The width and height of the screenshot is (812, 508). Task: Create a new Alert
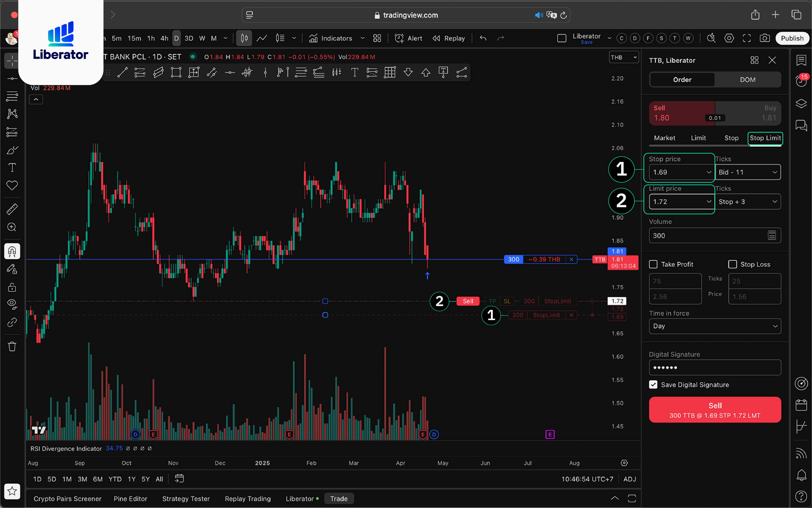tap(408, 38)
